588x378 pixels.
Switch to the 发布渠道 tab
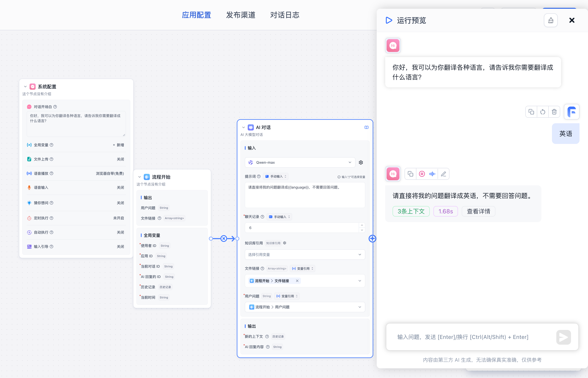[x=240, y=15]
